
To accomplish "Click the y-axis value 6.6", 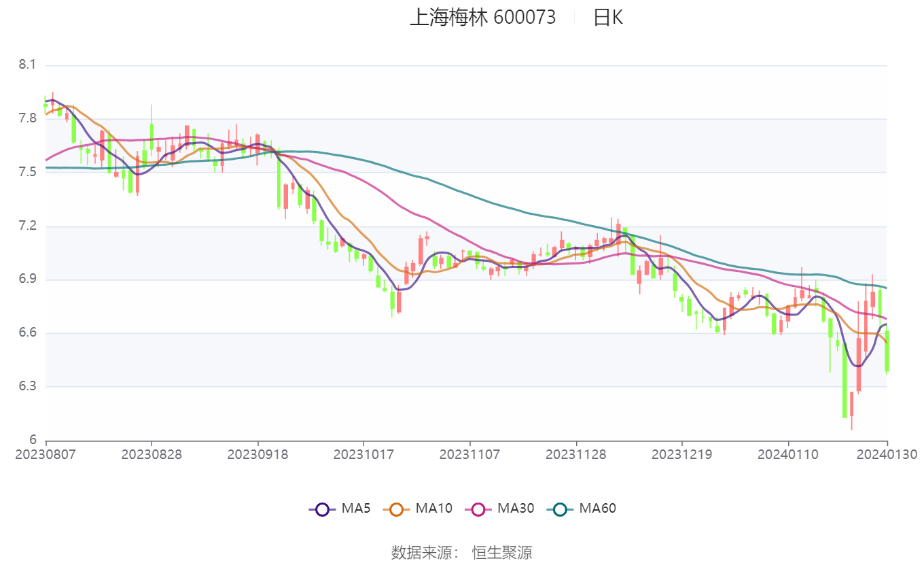I will coord(27,333).
